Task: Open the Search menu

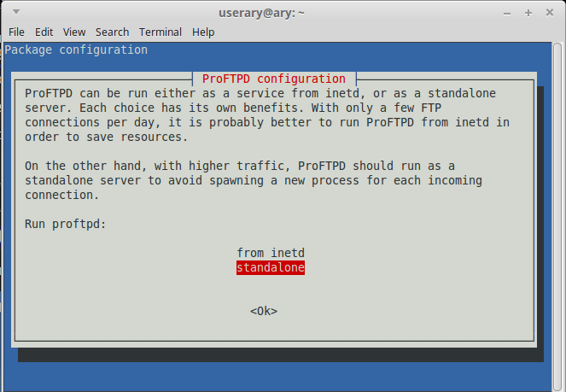Action: 112,32
